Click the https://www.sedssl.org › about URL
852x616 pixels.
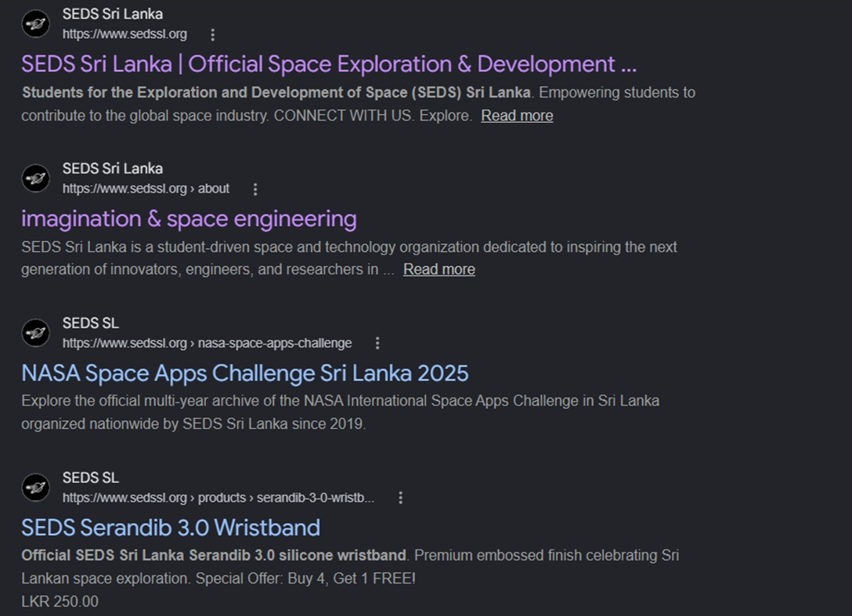(x=146, y=189)
